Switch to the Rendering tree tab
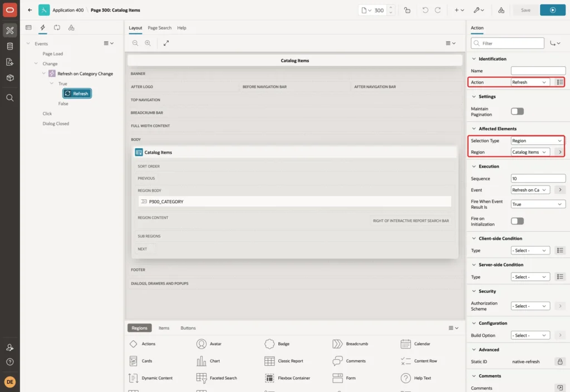This screenshot has height=392, width=570. (x=29, y=28)
